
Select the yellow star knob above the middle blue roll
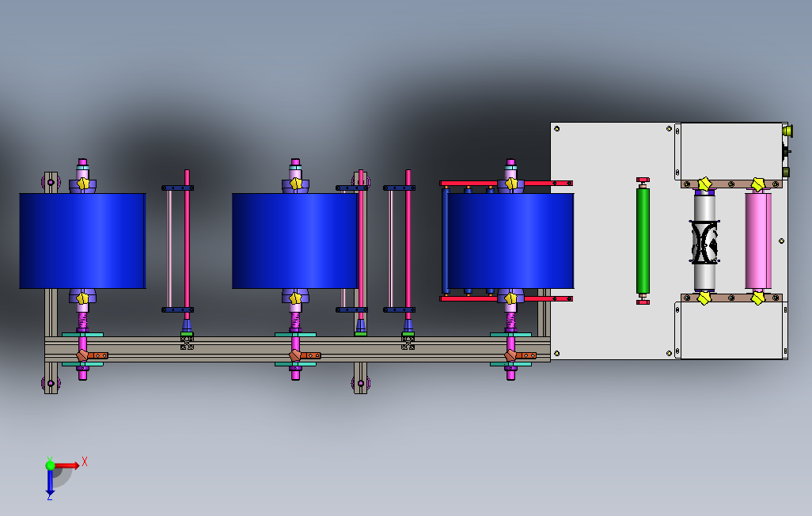(x=296, y=183)
